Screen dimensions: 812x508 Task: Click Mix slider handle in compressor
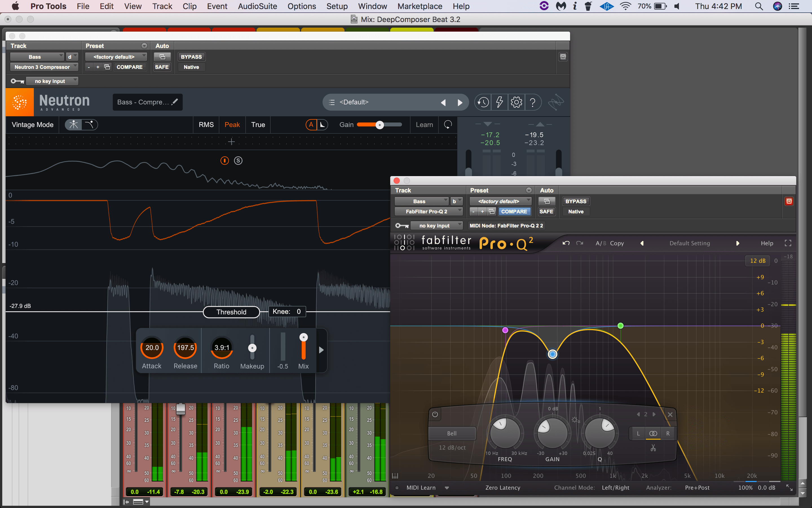coord(303,337)
